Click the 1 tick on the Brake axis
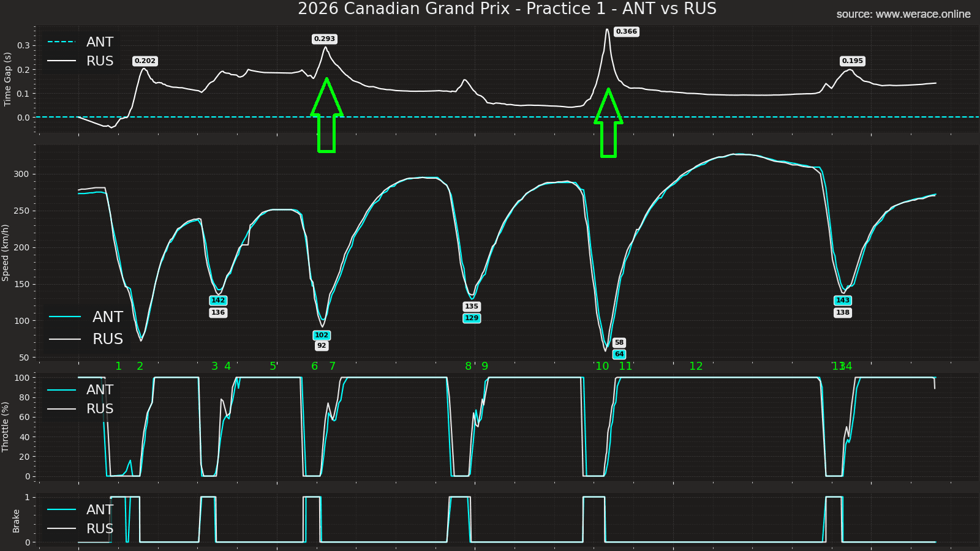Image resolution: width=980 pixels, height=551 pixels. pos(27,497)
